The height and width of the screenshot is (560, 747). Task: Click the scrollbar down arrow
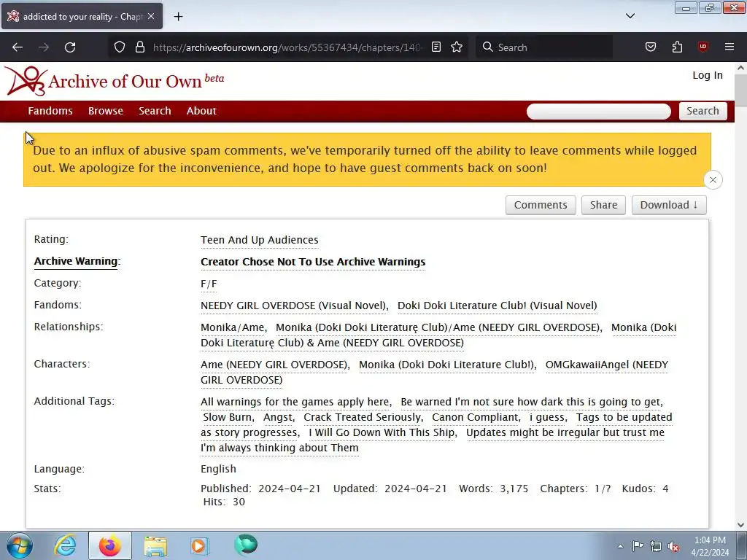pos(740,525)
